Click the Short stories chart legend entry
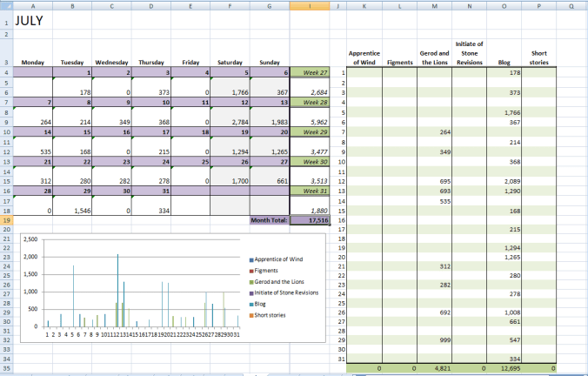588x376 pixels. point(267,315)
